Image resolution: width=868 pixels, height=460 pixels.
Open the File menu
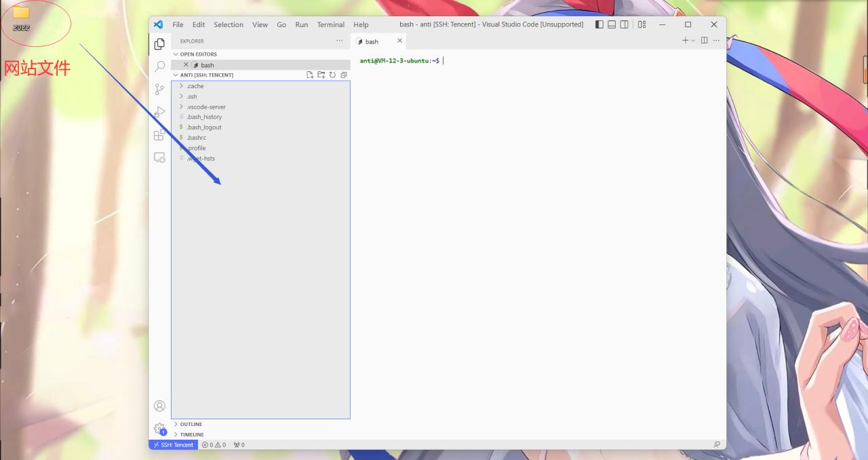point(178,24)
